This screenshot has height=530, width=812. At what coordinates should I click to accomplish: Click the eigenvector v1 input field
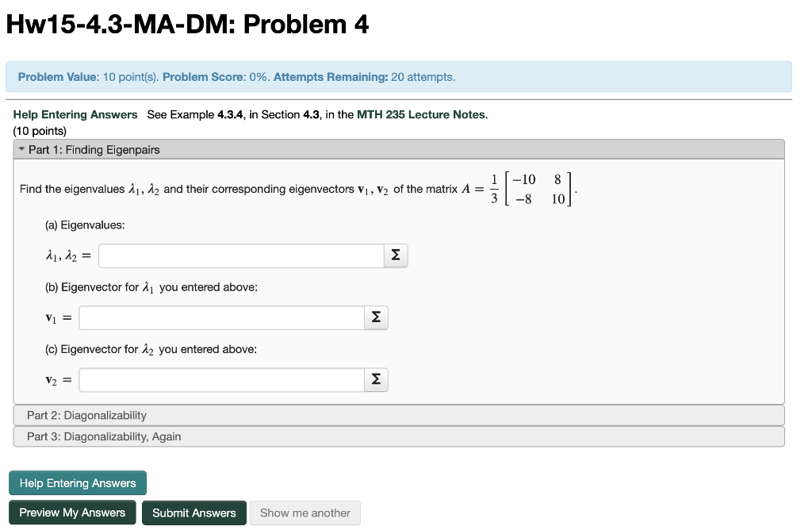point(222,317)
